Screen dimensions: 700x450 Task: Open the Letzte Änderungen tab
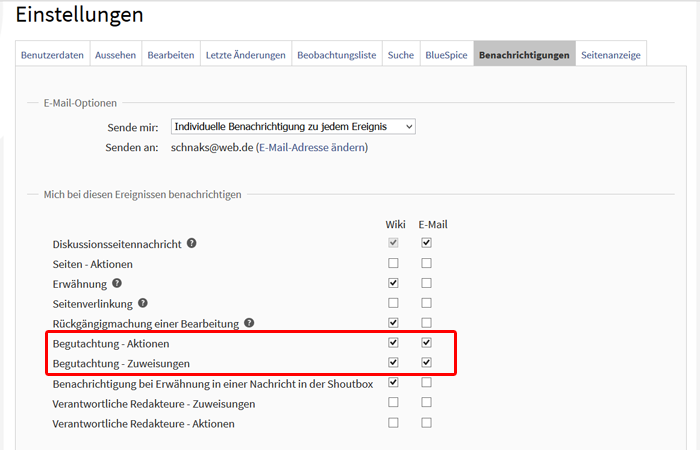[246, 54]
